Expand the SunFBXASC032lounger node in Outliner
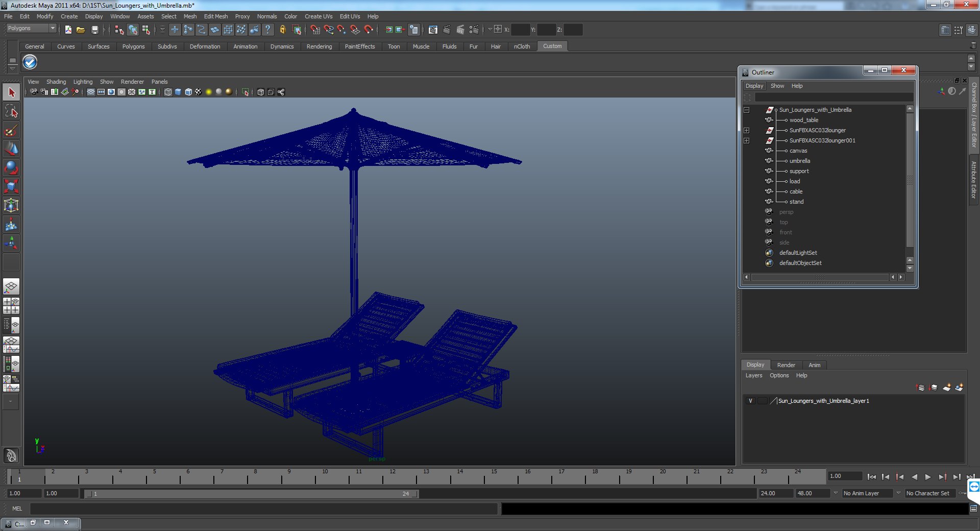 click(x=746, y=130)
